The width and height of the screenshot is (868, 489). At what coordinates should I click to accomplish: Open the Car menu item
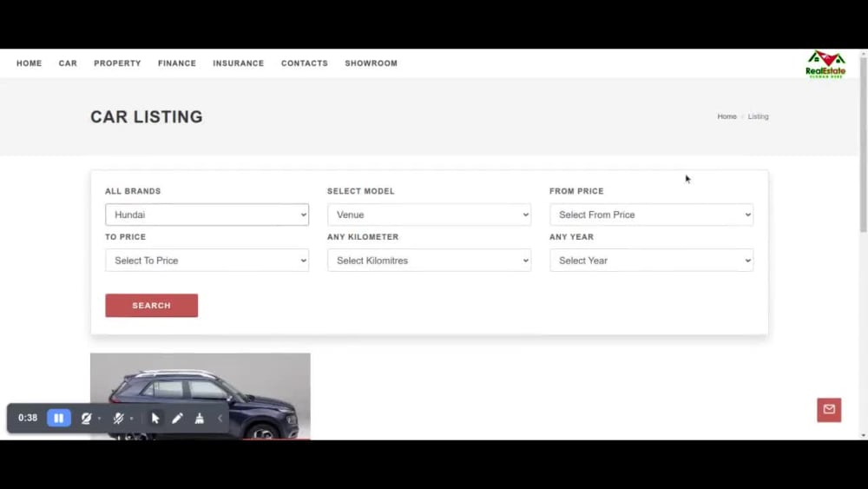(x=68, y=63)
